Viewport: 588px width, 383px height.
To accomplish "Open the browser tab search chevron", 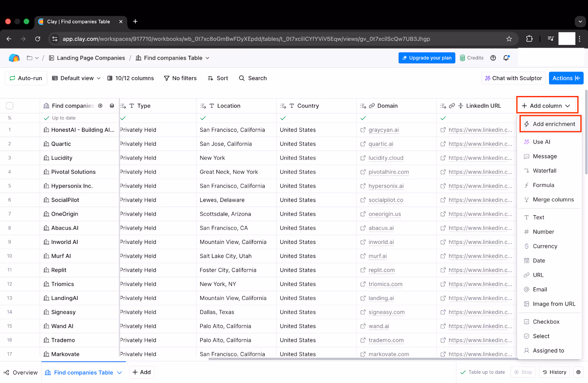I will 580,22.
